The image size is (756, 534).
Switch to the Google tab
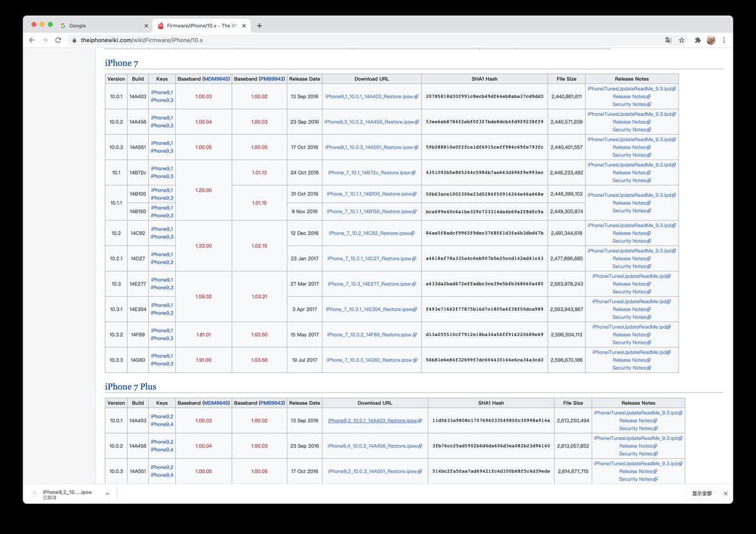tap(103, 26)
